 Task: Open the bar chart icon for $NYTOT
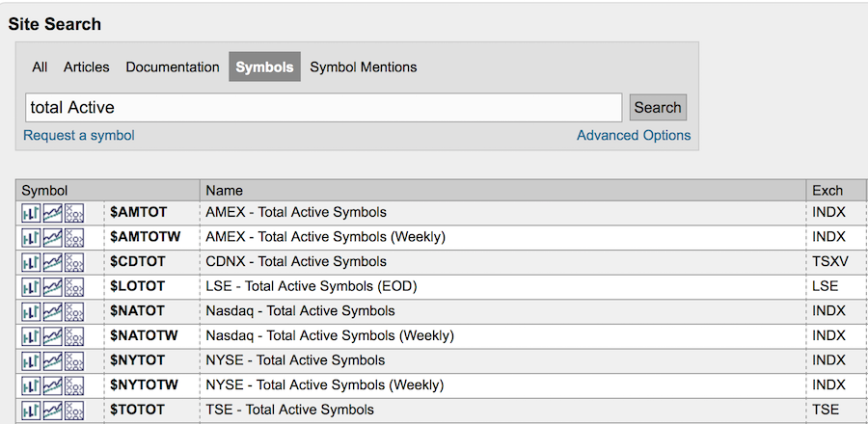click(31, 360)
